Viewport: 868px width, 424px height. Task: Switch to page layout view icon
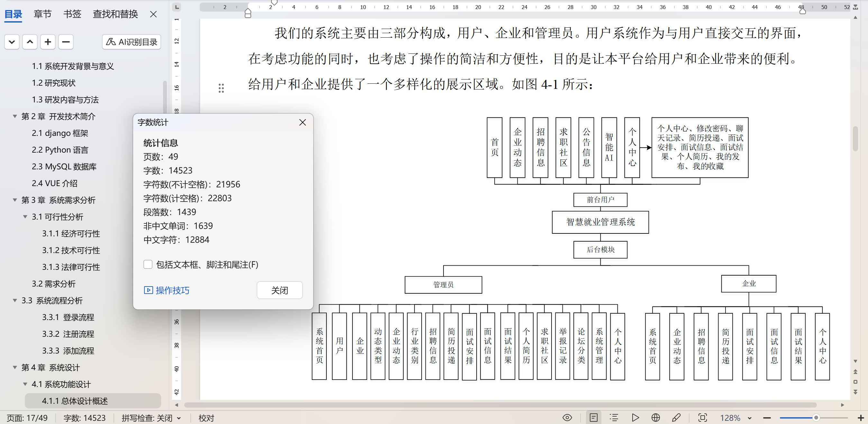point(593,418)
